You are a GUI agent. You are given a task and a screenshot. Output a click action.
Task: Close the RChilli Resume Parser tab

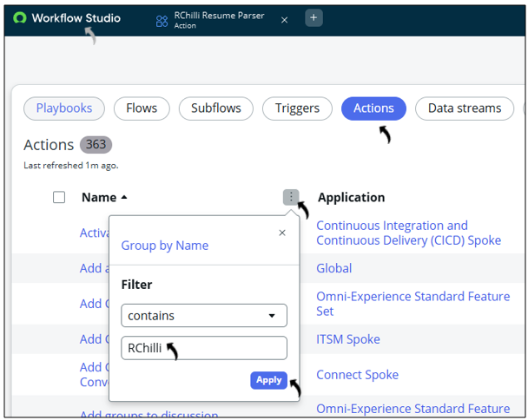284,20
